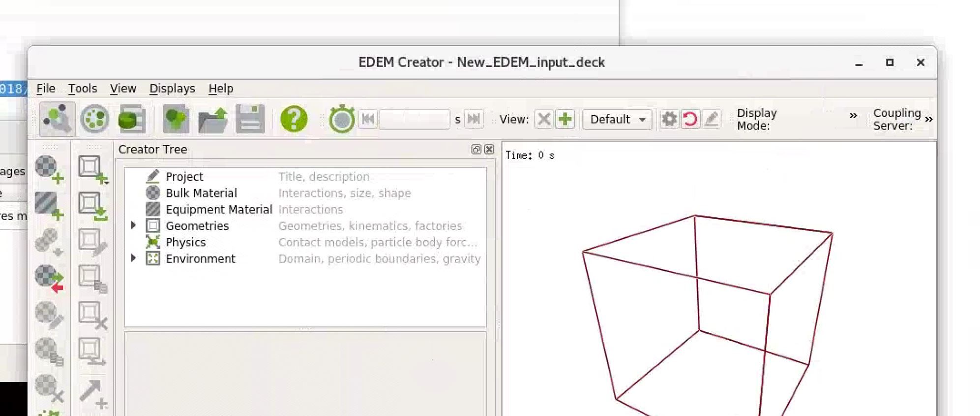
Task: Select Bulk Material in Creator Tree
Action: tap(201, 193)
